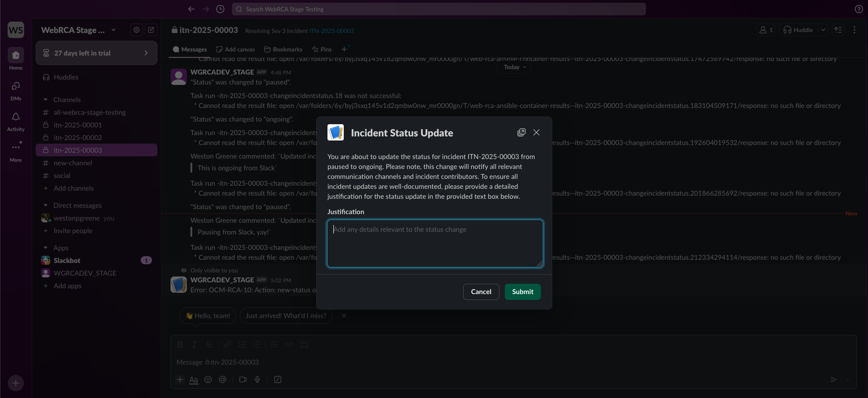The height and width of the screenshot is (398, 868).
Task: Toggle italic formatting in composer
Action: point(194,344)
